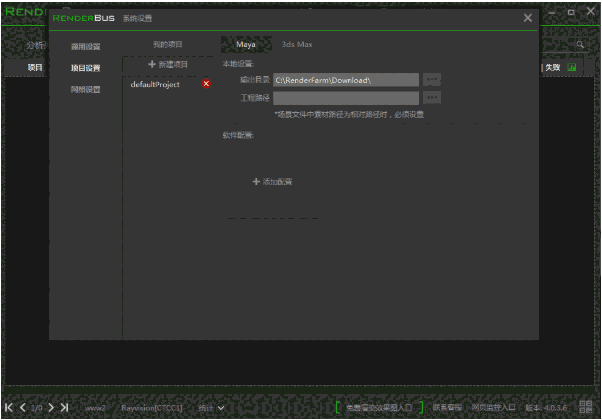Open the 网页监控入口 link
The width and height of the screenshot is (602, 420).
coord(493,408)
